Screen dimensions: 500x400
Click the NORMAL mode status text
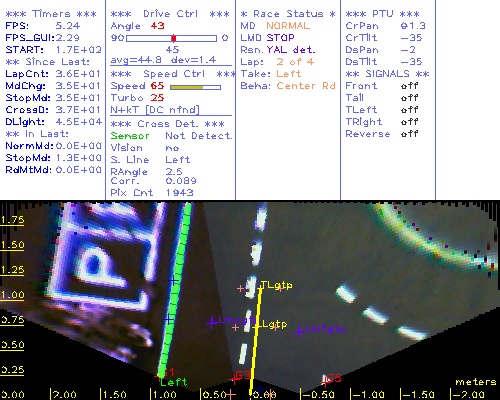pos(288,26)
